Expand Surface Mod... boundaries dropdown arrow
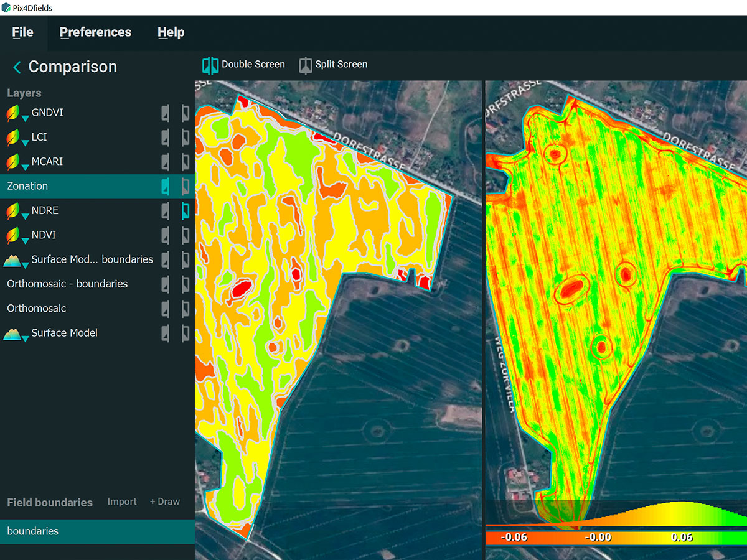 pos(26,264)
